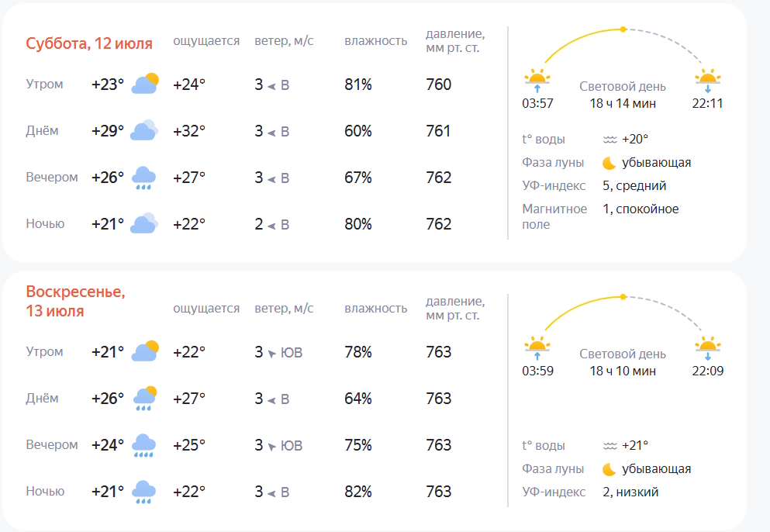Click water temperature wave icon beside +20°
770x532 pixels.
pyautogui.click(x=610, y=140)
